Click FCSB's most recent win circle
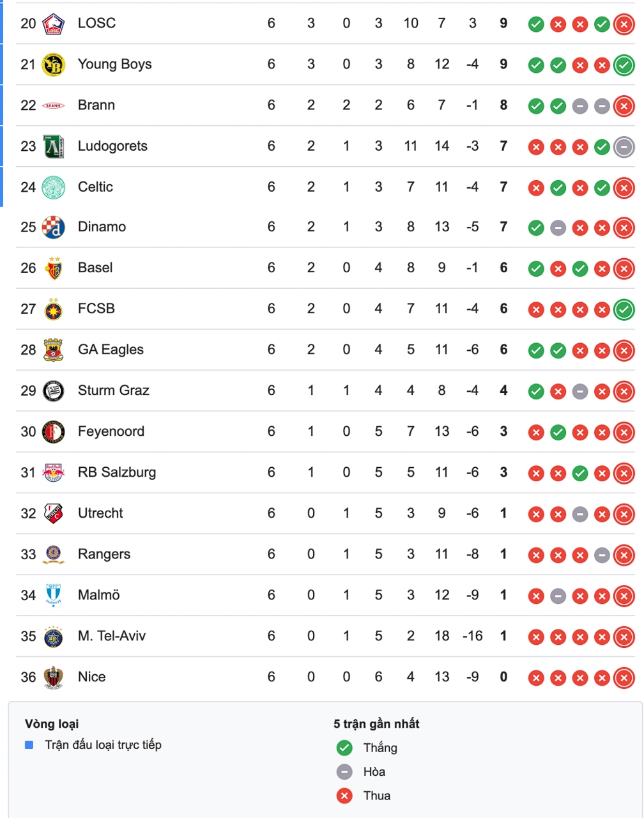 pos(624,310)
